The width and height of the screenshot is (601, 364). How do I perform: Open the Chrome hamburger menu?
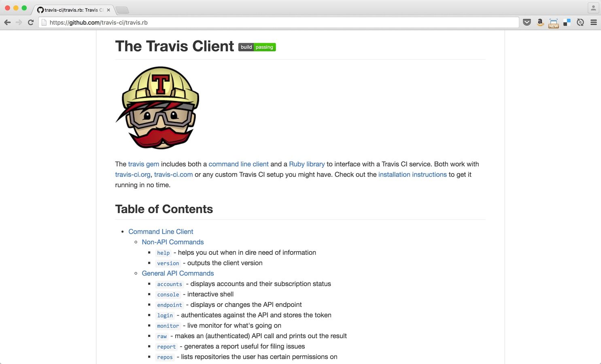594,23
